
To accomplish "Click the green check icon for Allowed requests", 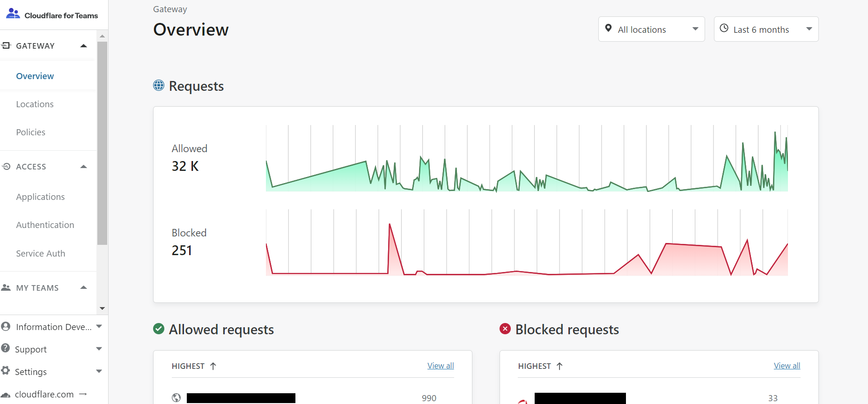I will pyautogui.click(x=159, y=329).
